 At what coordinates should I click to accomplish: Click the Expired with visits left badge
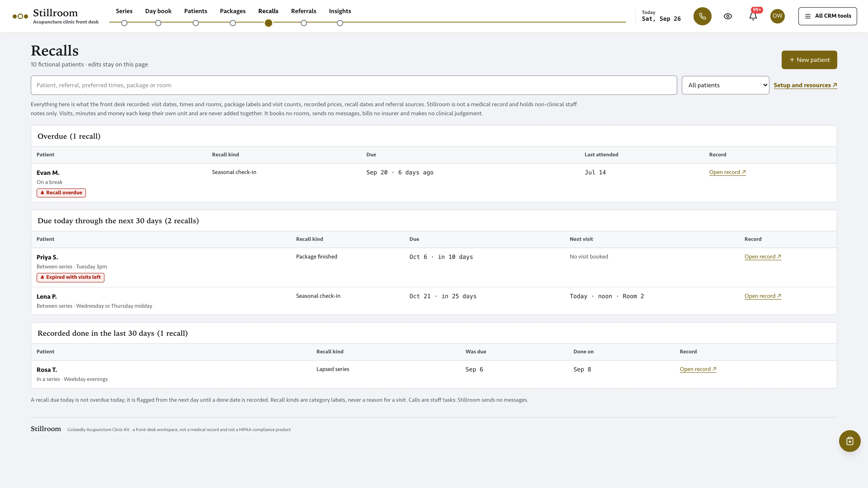[x=71, y=277]
